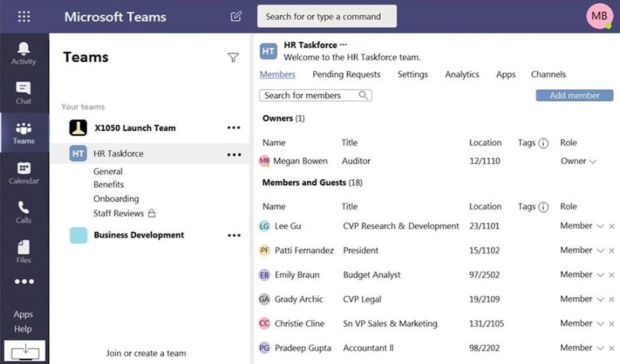This screenshot has width=620, height=364.
Task: Open more options for X1050 Launch Team
Action: [x=234, y=128]
